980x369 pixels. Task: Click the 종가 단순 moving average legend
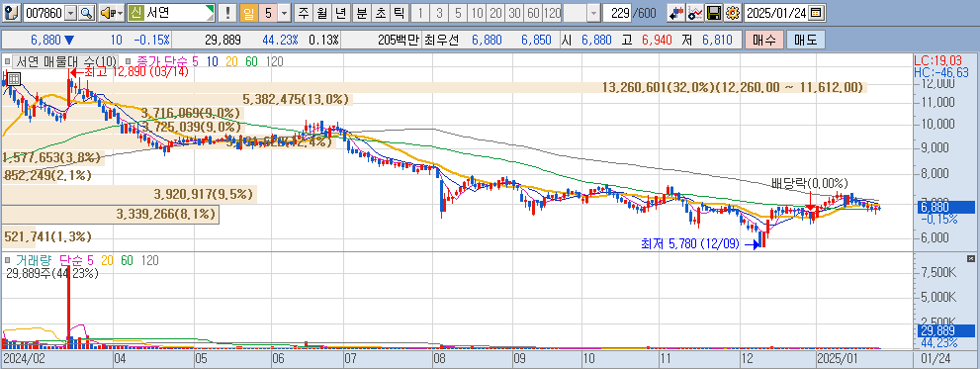[x=163, y=61]
